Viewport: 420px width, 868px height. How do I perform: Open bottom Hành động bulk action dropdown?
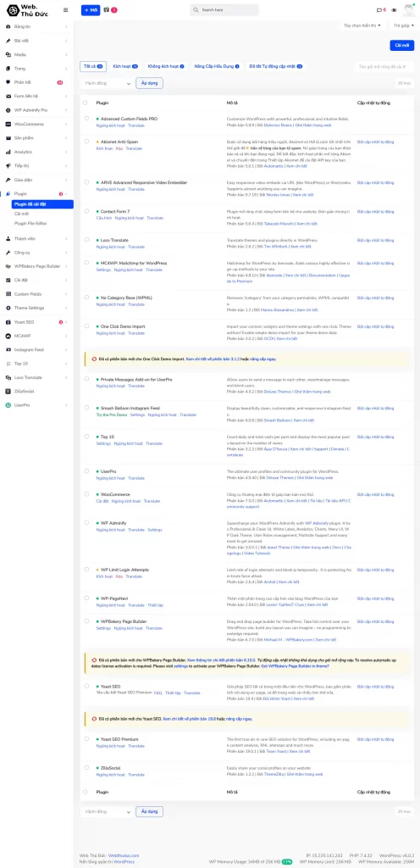[107, 811]
